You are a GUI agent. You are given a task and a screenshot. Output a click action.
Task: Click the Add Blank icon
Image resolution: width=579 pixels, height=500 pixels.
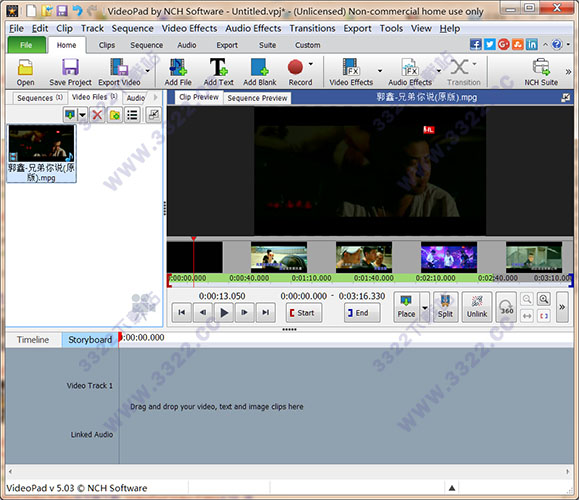coord(260,72)
